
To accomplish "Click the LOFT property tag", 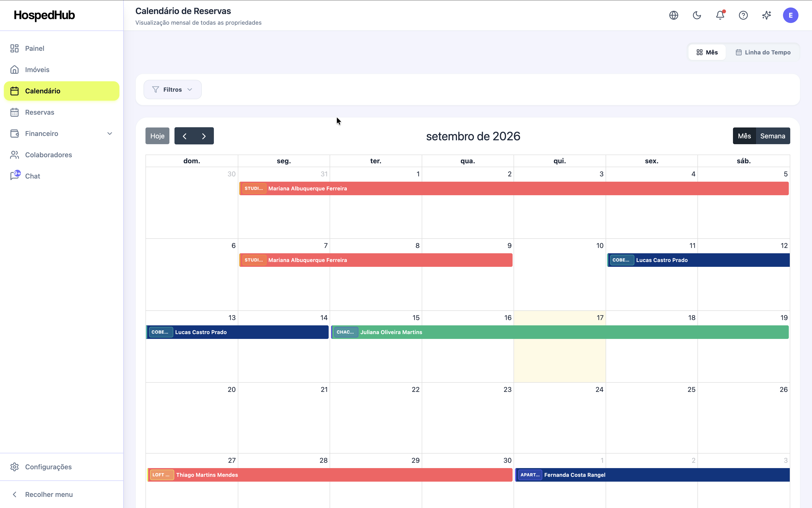I will [162, 475].
